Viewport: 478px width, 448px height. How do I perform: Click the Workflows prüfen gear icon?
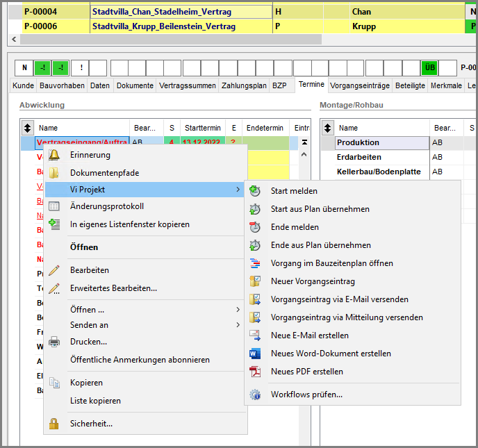click(255, 395)
